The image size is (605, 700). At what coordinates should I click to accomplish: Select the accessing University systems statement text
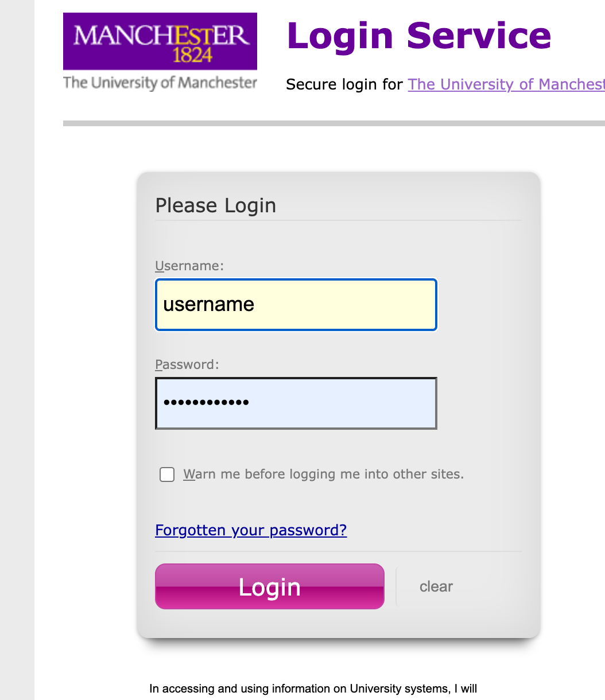315,689
